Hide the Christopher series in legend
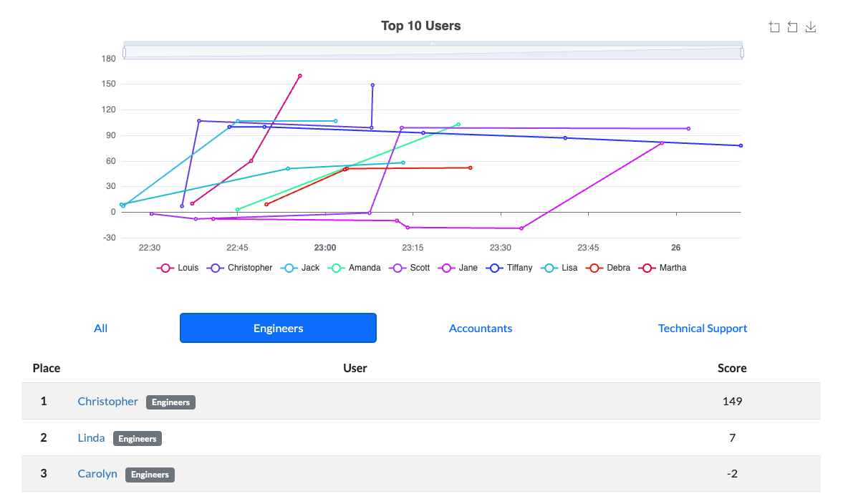Viewport: 843px width, 504px height. click(x=239, y=268)
